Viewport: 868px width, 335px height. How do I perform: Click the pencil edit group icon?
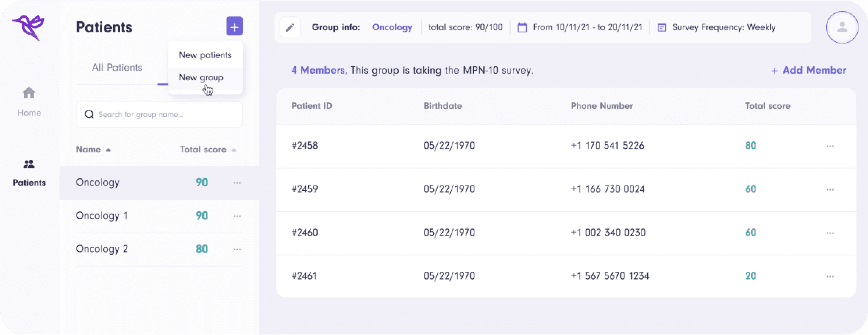(x=290, y=28)
